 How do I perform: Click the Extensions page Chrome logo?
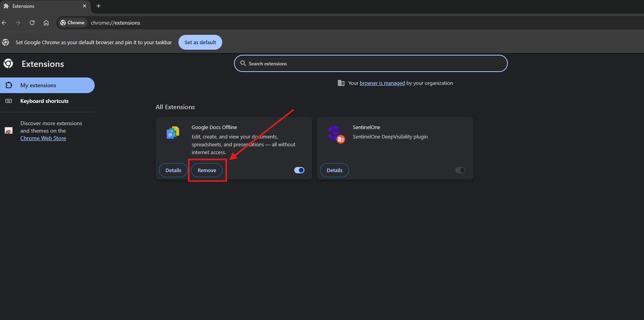click(x=8, y=63)
